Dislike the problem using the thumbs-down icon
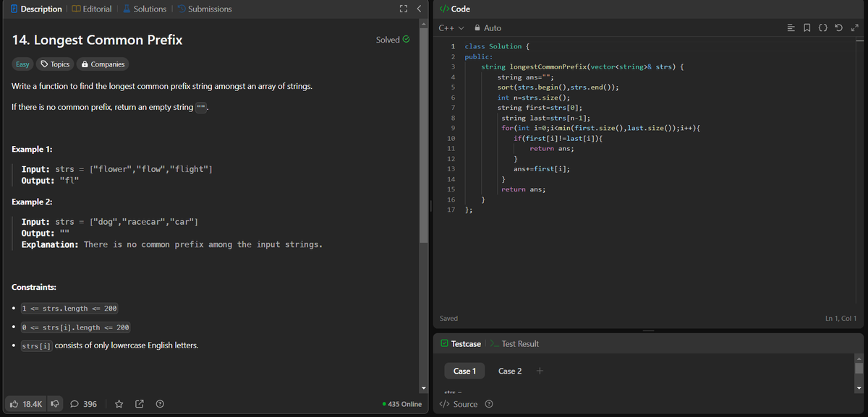Image resolution: width=868 pixels, height=417 pixels. pos(54,404)
